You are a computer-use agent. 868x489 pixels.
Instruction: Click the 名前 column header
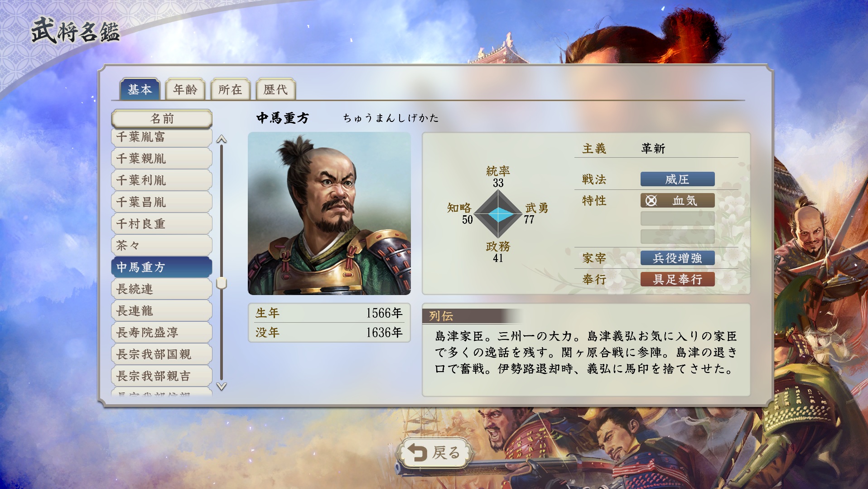click(x=162, y=119)
